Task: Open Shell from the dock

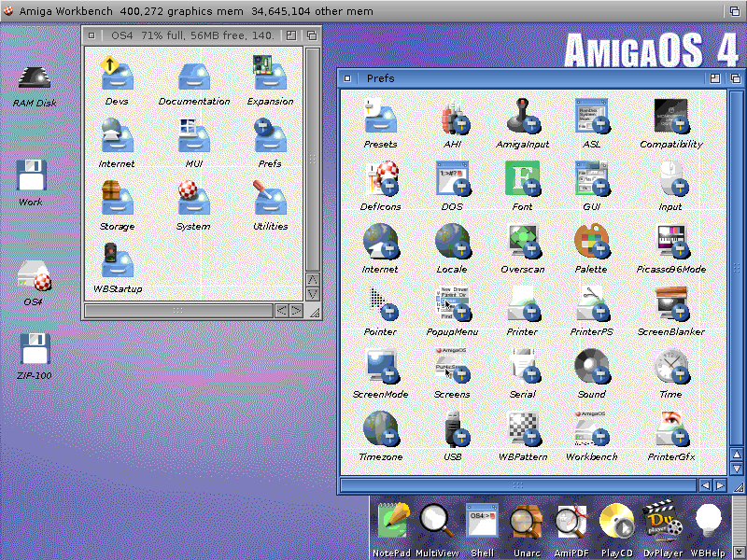Action: [x=482, y=523]
